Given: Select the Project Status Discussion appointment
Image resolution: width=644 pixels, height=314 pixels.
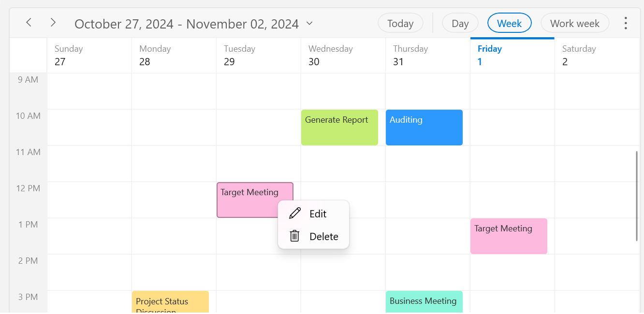Looking at the screenshot, I should pos(170,302).
